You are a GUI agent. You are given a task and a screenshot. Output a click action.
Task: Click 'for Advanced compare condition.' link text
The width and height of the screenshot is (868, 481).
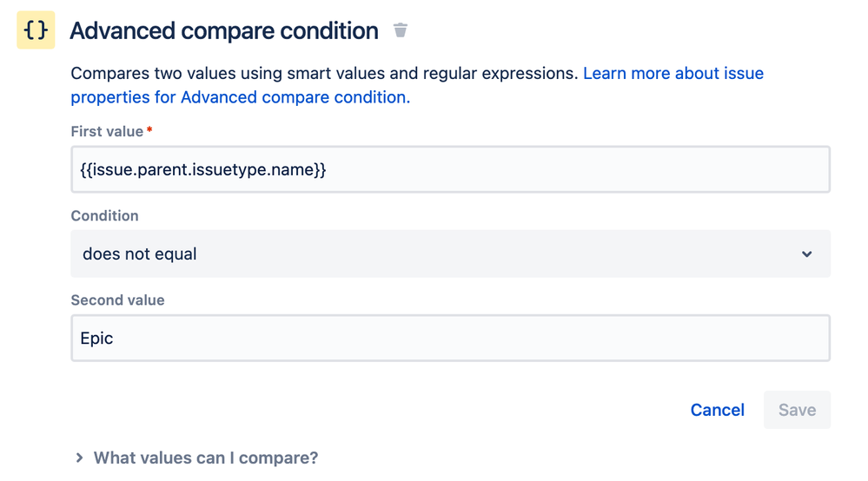coord(295,97)
